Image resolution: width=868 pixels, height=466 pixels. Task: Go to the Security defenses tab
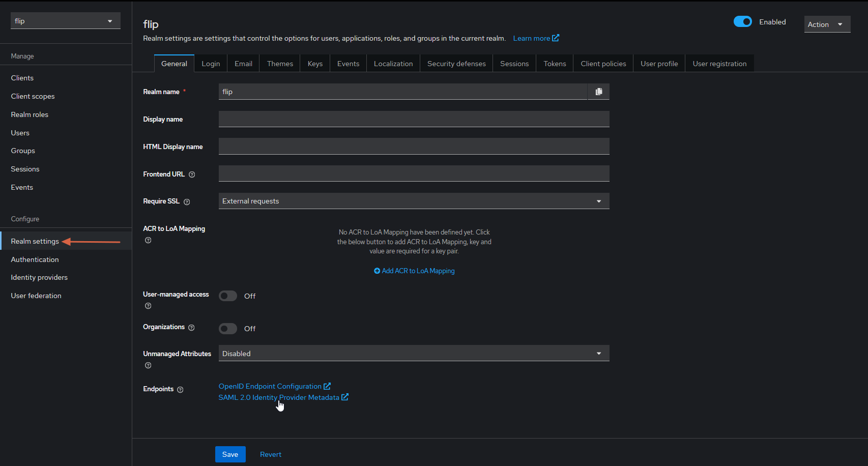pyautogui.click(x=456, y=64)
